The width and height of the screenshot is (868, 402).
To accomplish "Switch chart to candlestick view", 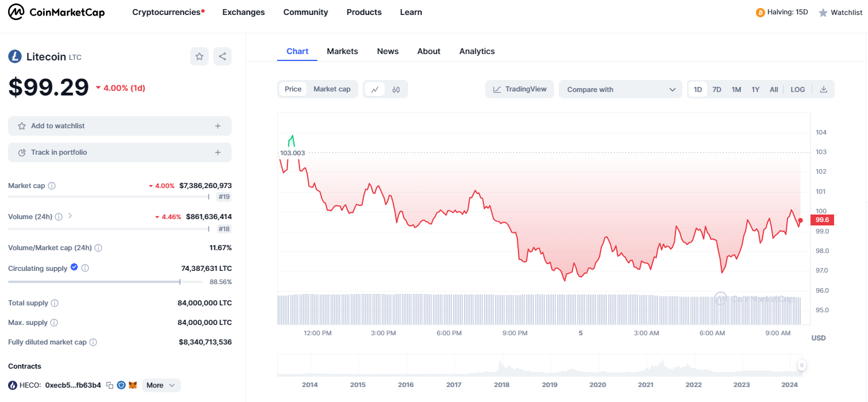I will (395, 89).
